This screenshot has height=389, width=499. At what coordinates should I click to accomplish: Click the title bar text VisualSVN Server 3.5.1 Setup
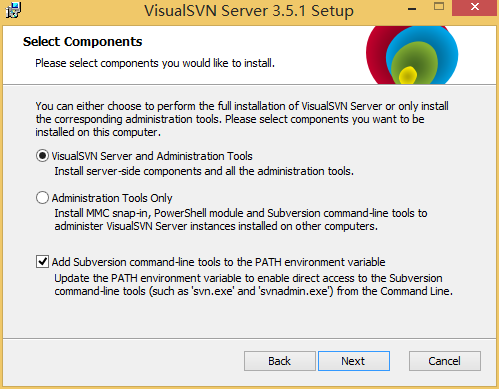pos(249,11)
